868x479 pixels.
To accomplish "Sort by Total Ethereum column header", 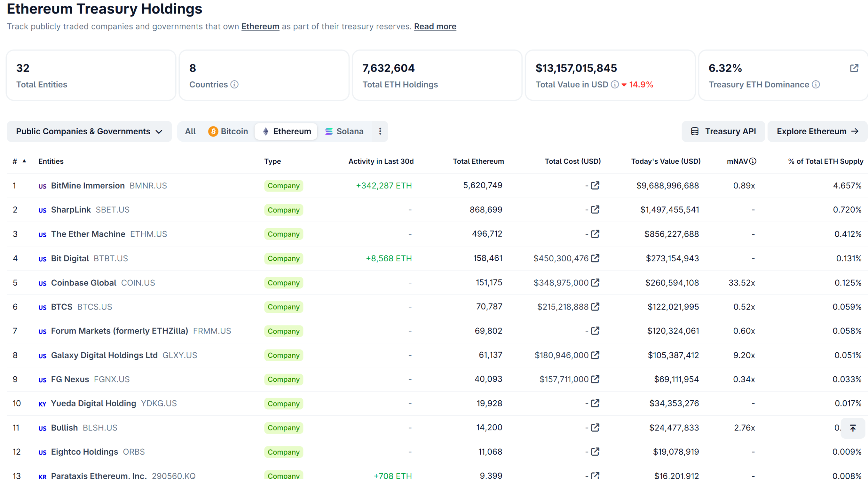I will (x=478, y=161).
